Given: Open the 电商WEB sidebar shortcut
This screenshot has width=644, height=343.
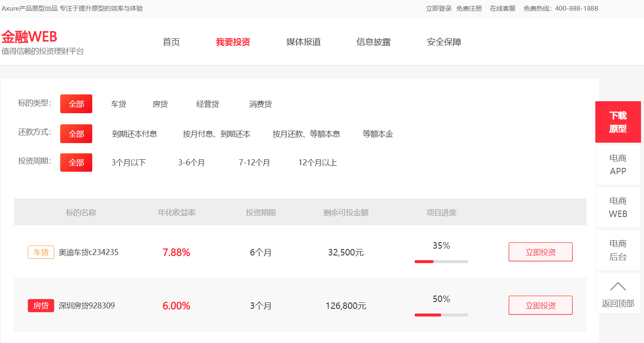Looking at the screenshot, I should [x=618, y=207].
